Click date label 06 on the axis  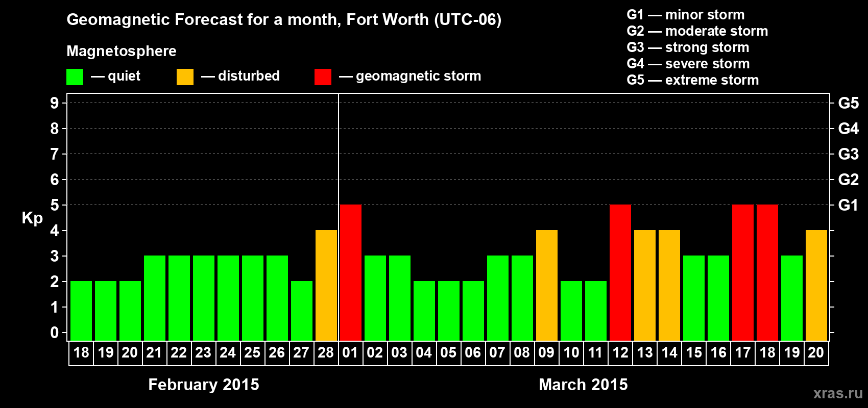[x=473, y=353]
